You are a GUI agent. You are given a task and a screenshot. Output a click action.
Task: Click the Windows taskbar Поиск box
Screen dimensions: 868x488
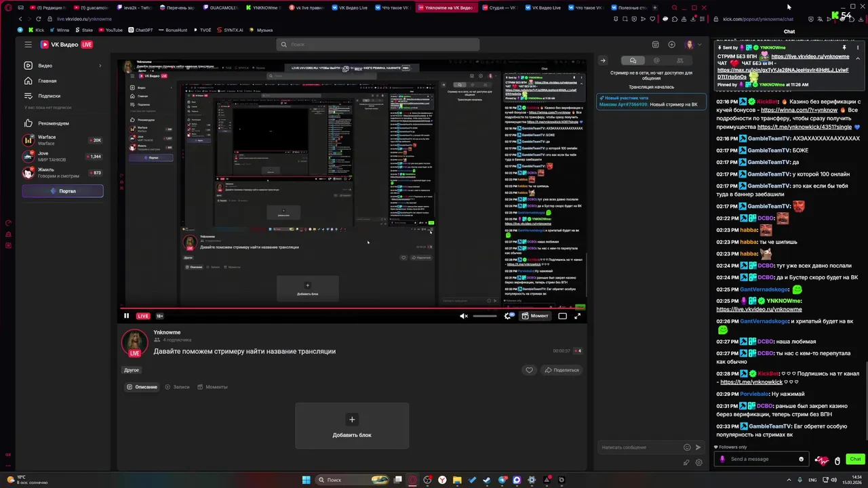[353, 480]
